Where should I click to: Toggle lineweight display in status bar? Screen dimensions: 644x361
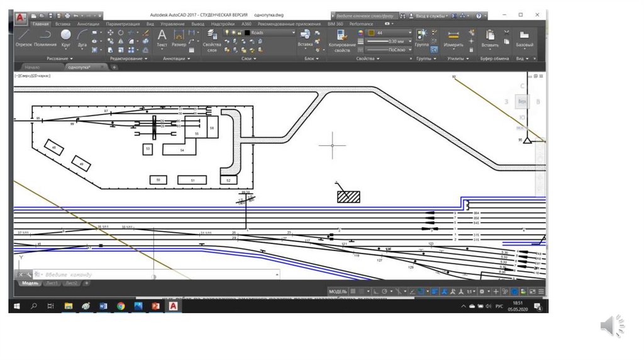435,292
